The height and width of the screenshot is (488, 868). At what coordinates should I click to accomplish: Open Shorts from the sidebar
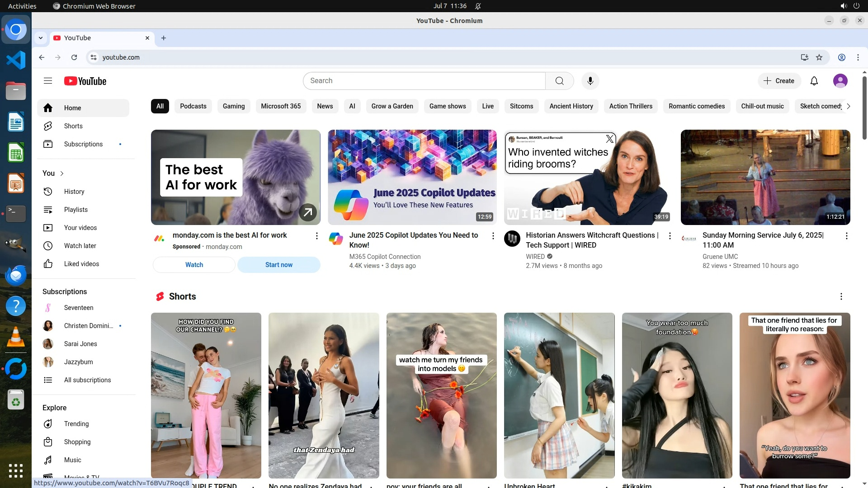point(73,126)
